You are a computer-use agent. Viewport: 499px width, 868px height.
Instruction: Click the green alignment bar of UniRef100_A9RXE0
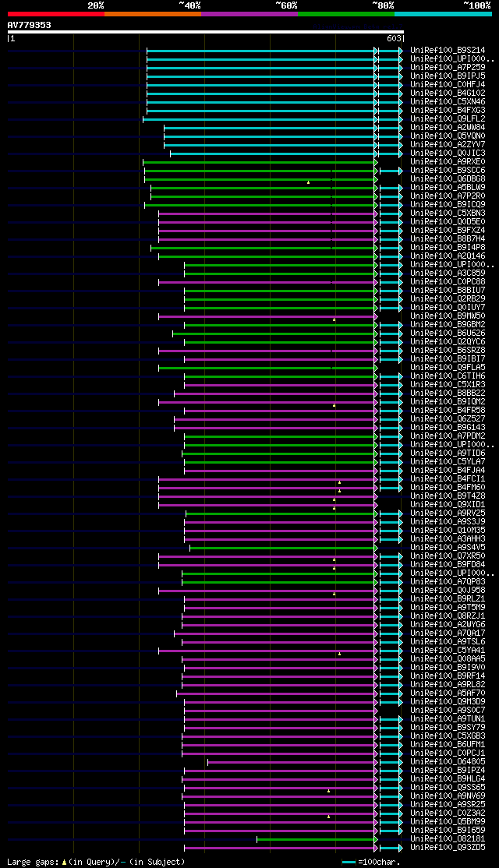click(x=259, y=162)
